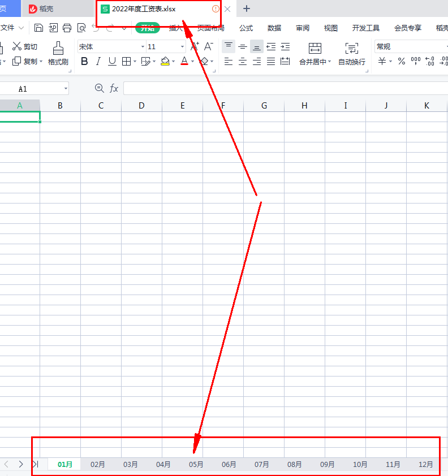Viewport: 448px width, 476px height.
Task: Decrease font size with A- icon
Action: coord(209,46)
